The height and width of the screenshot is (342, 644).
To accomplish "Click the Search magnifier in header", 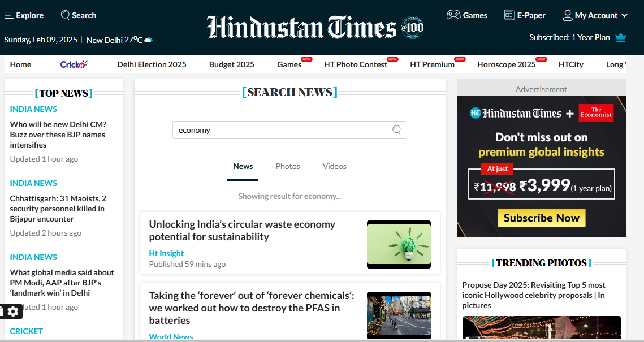I will click(x=66, y=15).
